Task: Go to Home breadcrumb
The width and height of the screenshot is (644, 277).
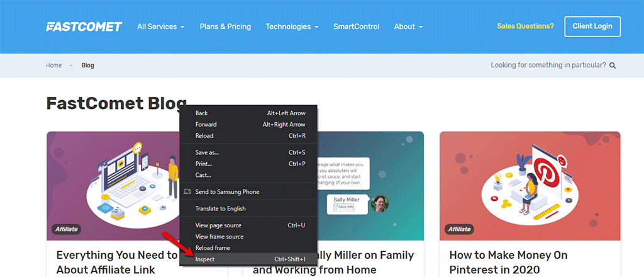Action: [x=54, y=65]
